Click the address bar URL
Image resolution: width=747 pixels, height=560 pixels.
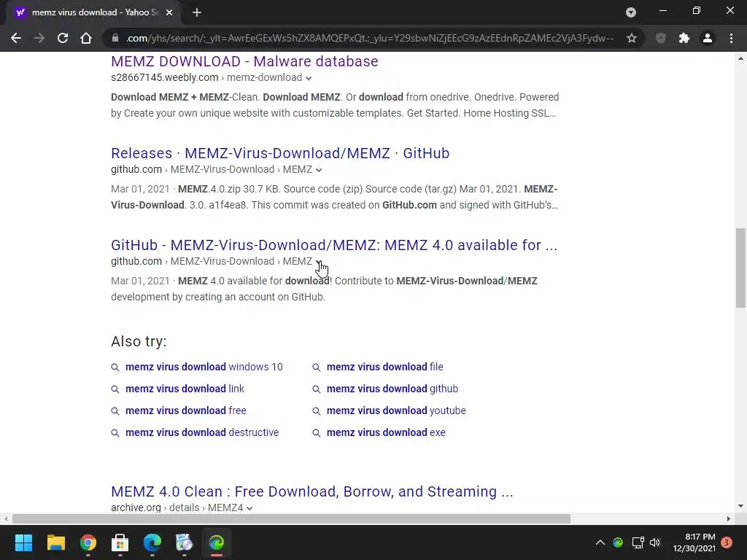pyautogui.click(x=370, y=38)
